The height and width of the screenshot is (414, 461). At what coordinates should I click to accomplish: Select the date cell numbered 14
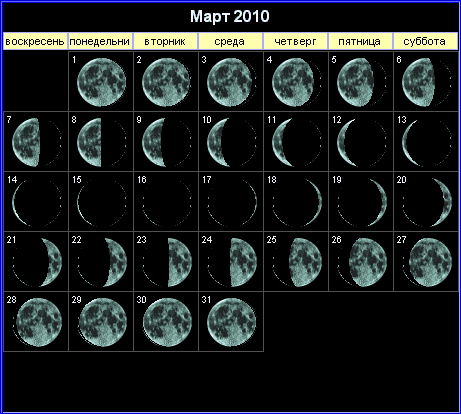tap(36, 201)
